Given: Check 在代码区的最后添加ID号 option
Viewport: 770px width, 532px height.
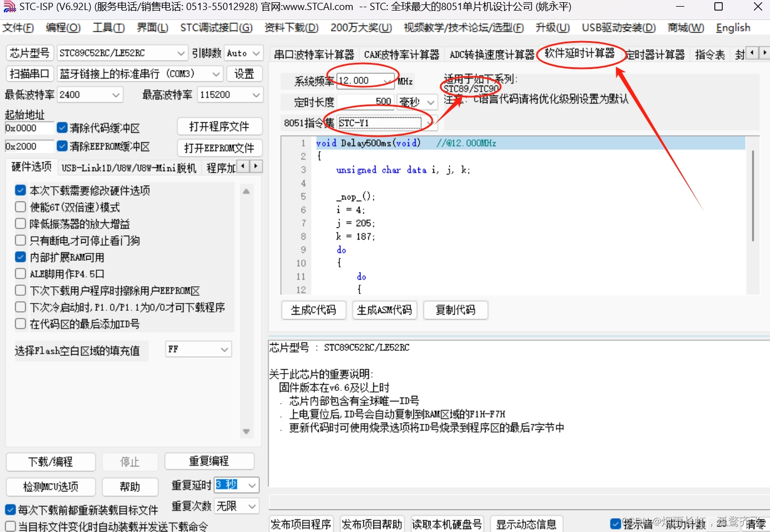Looking at the screenshot, I should click(21, 324).
